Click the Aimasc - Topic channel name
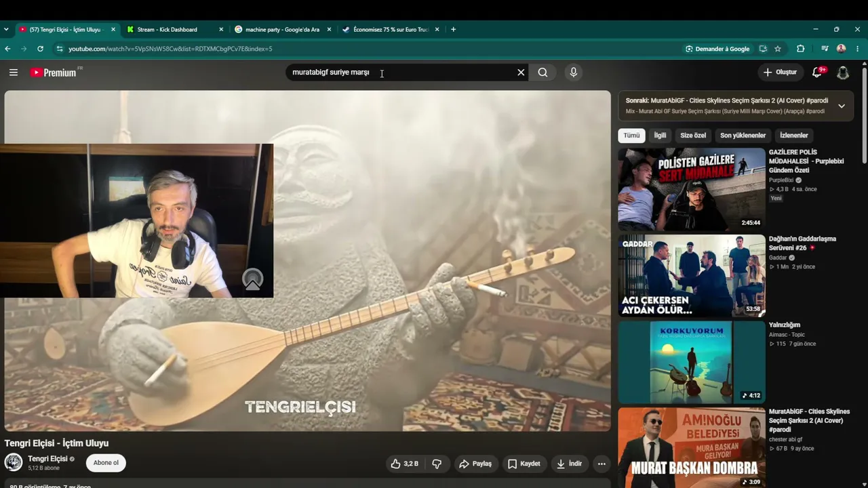Image resolution: width=868 pixels, height=488 pixels. (x=787, y=334)
